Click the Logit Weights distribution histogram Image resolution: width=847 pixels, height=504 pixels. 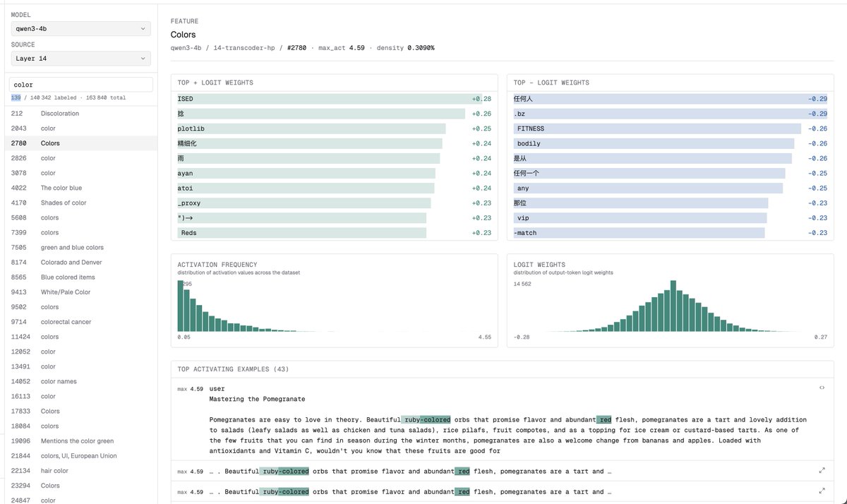coord(671,305)
